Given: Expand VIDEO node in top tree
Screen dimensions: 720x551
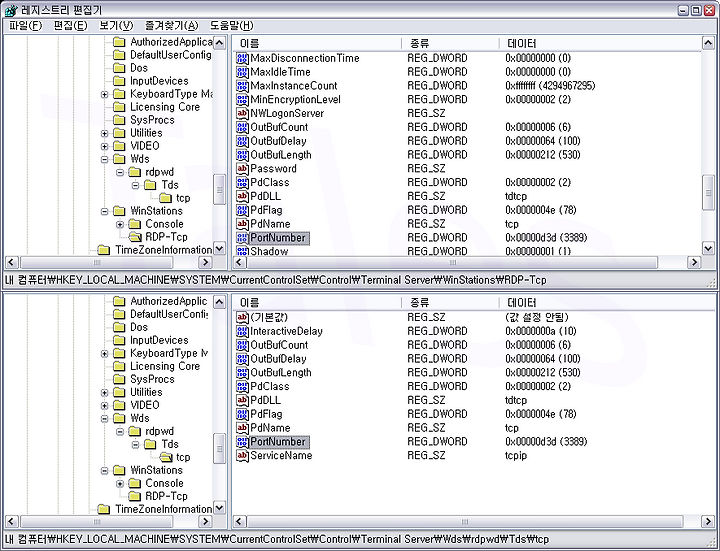Looking at the screenshot, I should click(104, 146).
